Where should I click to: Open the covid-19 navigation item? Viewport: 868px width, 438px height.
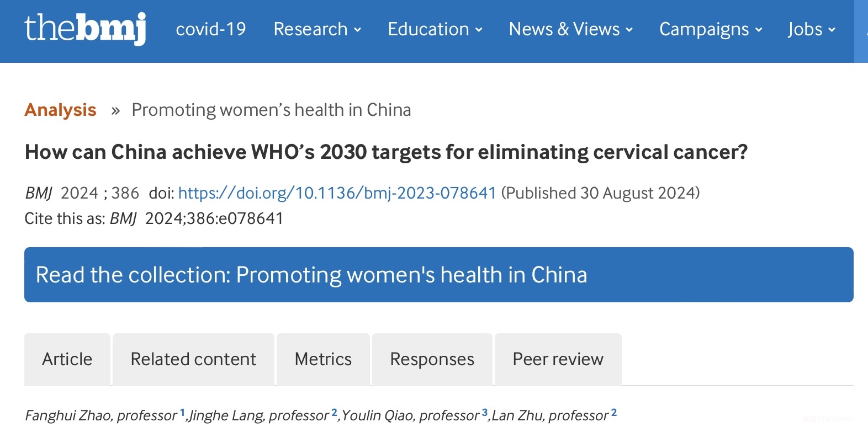point(211,29)
